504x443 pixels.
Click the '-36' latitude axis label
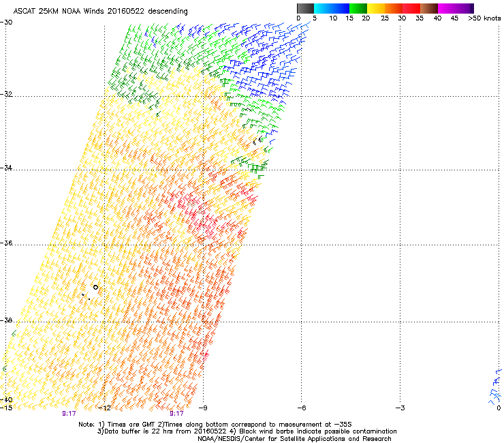6,243
